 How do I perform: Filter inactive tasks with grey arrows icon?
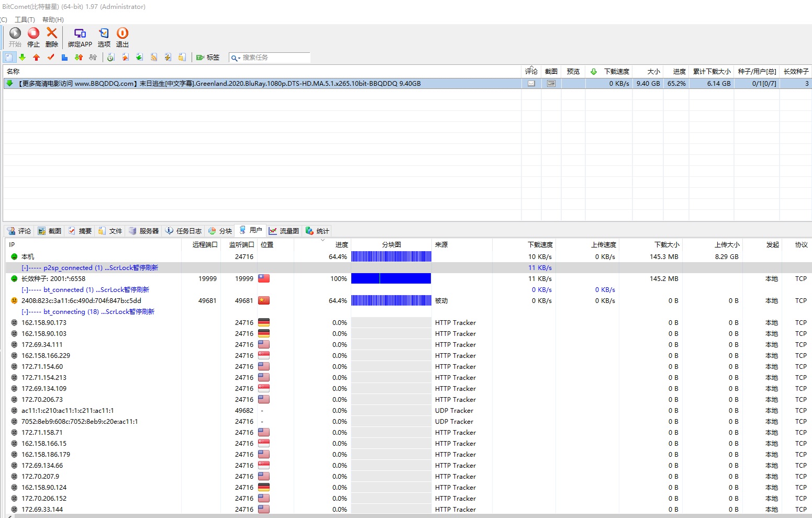[x=93, y=58]
